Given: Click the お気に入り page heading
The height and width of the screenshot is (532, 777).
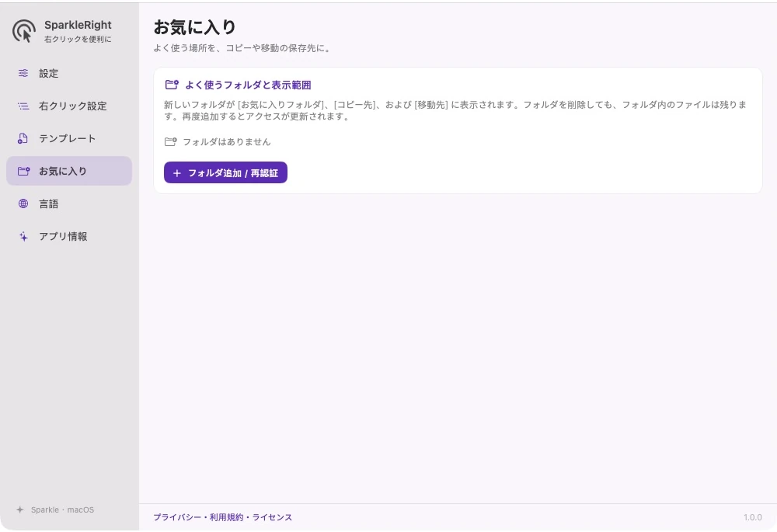Looking at the screenshot, I should click(195, 26).
